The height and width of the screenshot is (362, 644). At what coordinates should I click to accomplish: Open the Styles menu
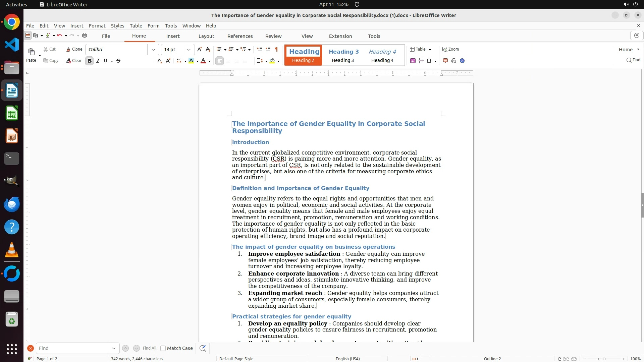[x=117, y=26]
